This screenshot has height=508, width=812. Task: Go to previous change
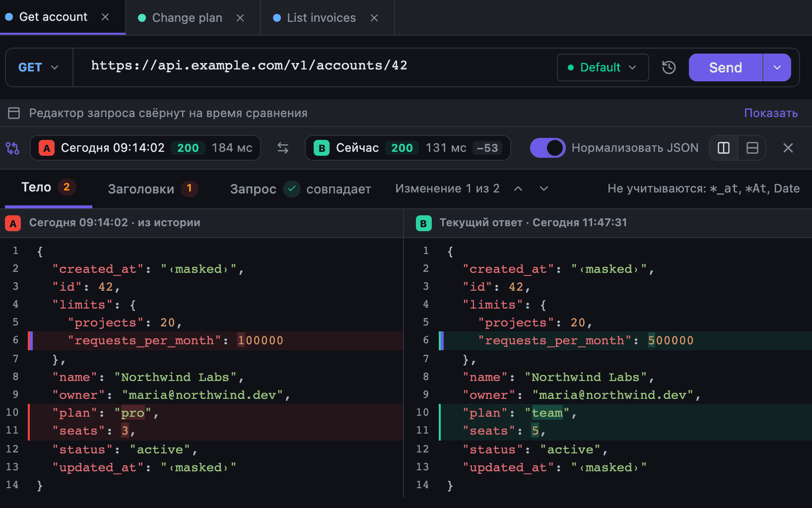pos(518,189)
